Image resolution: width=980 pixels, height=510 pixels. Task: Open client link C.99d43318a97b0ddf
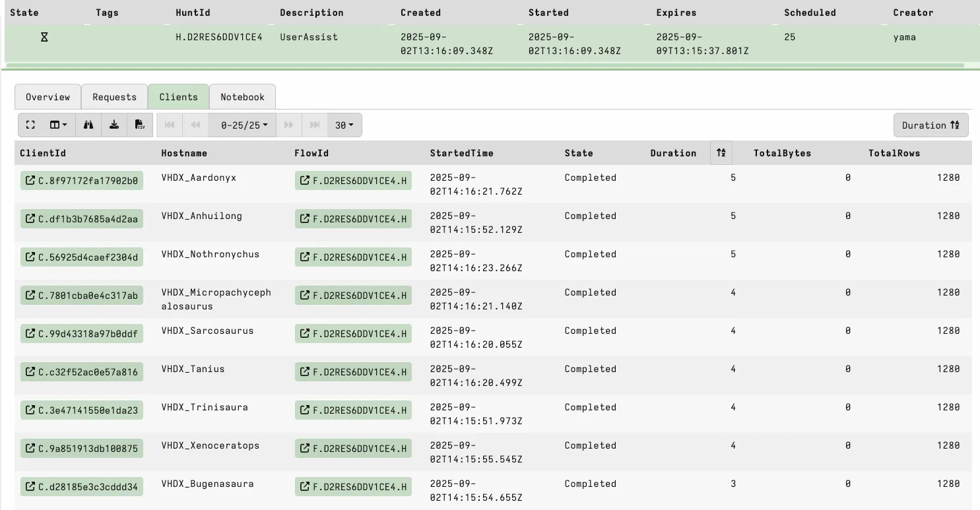[82, 334]
